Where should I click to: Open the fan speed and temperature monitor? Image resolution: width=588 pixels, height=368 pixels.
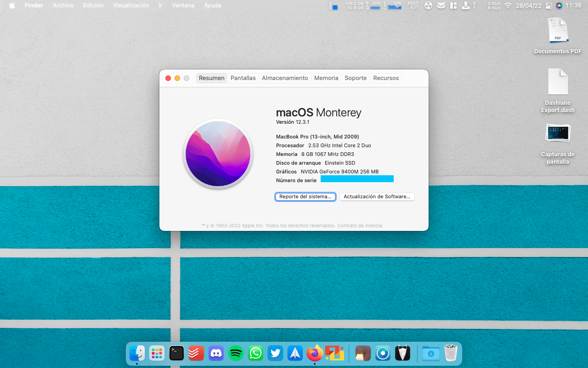pos(413,6)
